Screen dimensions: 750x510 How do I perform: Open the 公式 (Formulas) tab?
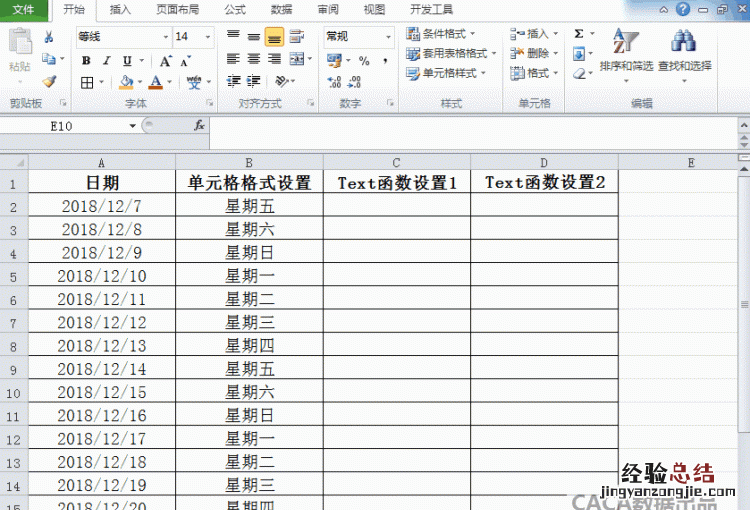pyautogui.click(x=235, y=10)
